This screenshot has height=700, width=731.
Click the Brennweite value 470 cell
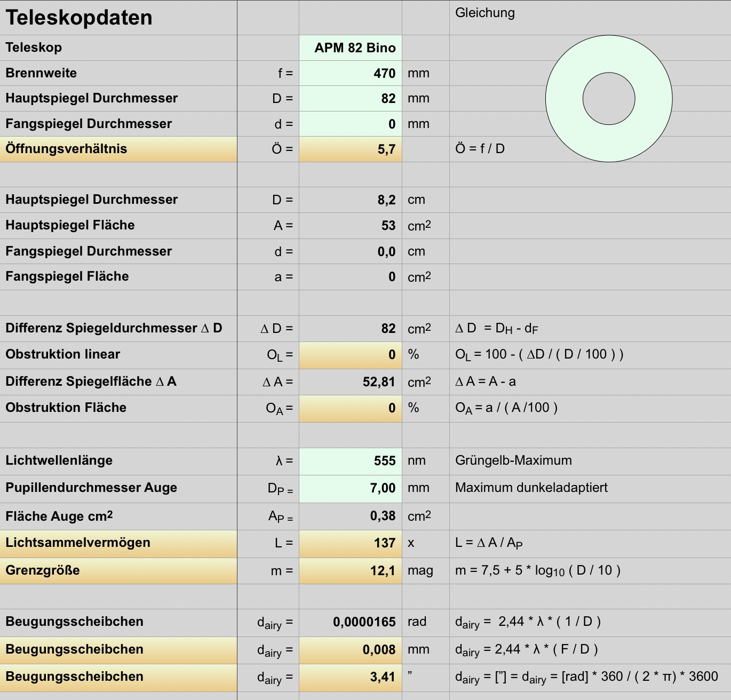(x=351, y=73)
